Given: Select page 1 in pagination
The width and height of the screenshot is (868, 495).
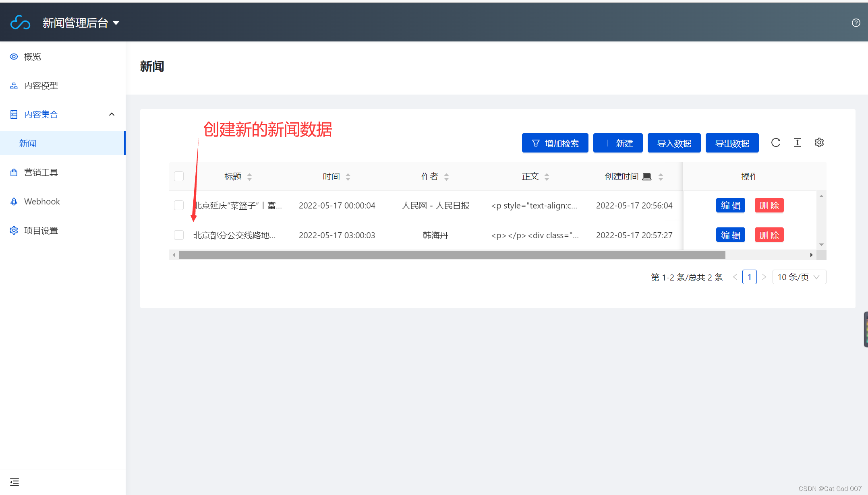Looking at the screenshot, I should pyautogui.click(x=749, y=277).
